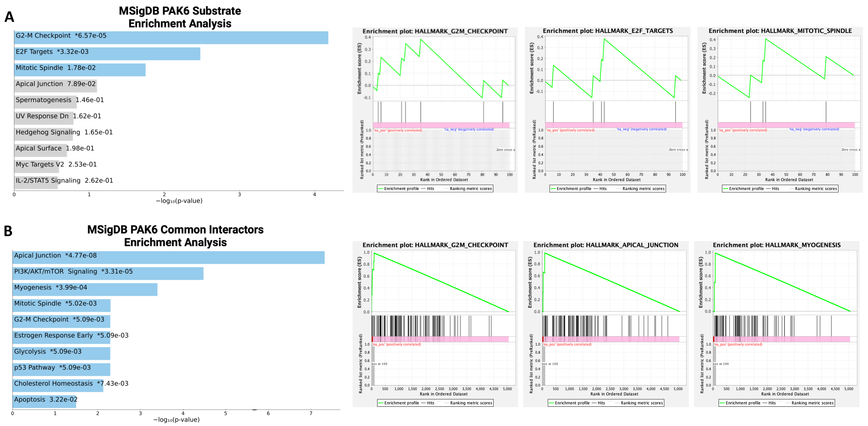Viewport: 868px width, 426px height.
Task: Click the Cholesterol Homeostasis bar
Action: [x=58, y=385]
